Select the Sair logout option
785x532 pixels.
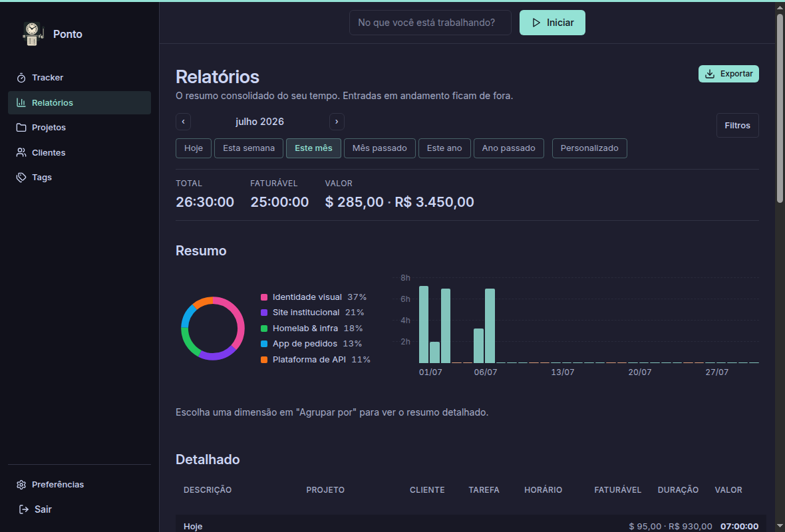pyautogui.click(x=79, y=509)
